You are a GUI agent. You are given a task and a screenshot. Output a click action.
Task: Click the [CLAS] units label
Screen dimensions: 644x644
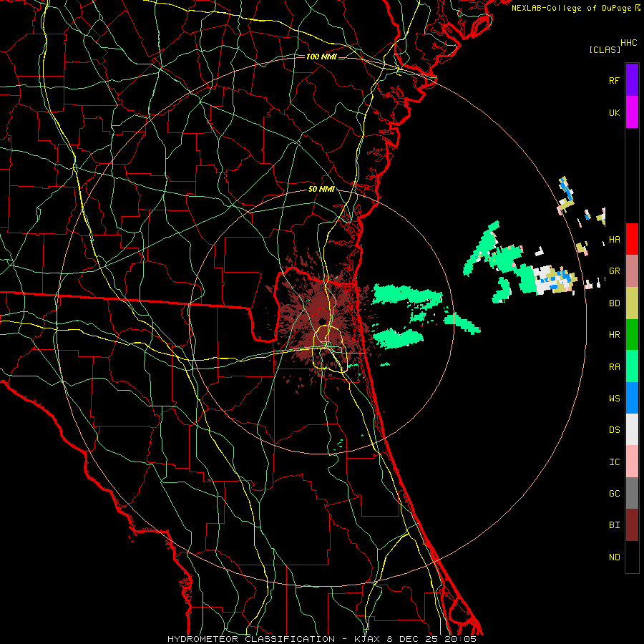(605, 49)
